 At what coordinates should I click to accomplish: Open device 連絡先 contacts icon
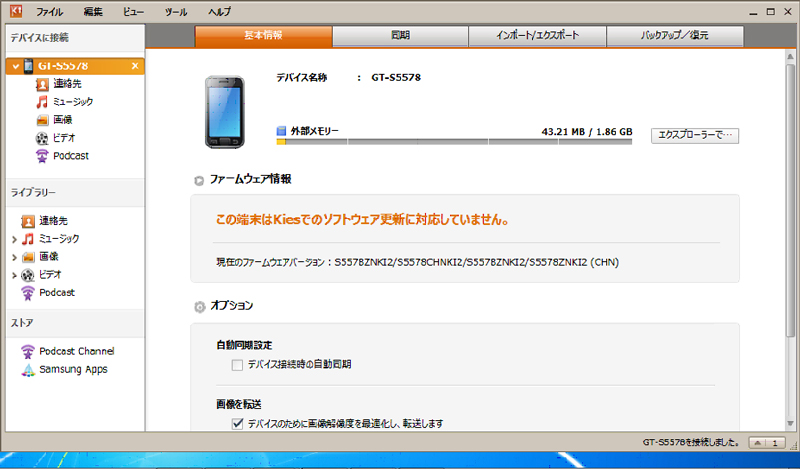coord(42,84)
